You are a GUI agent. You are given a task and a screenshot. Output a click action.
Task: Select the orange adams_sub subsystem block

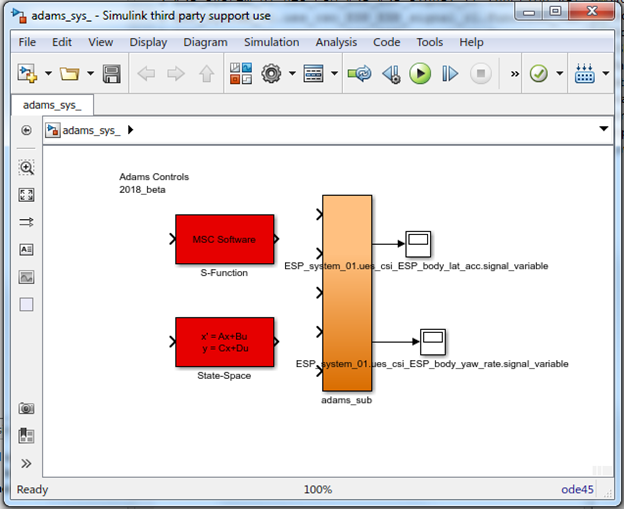[x=347, y=293]
